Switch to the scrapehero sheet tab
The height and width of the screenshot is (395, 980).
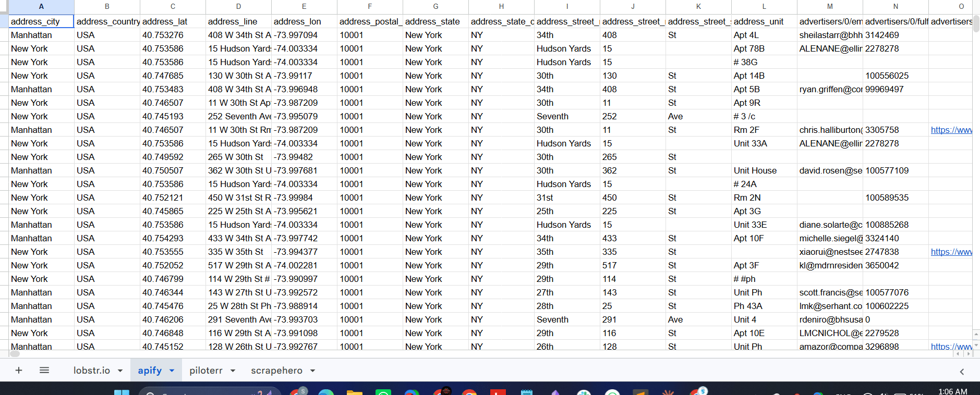(276, 371)
